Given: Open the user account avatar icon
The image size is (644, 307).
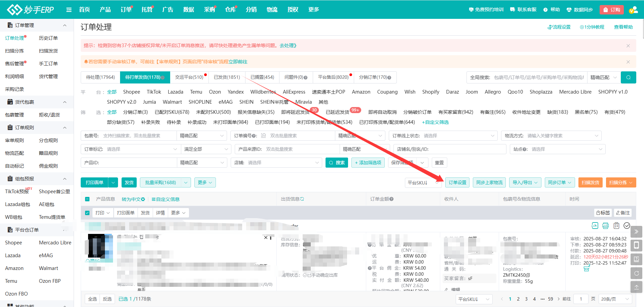Looking at the screenshot, I should click(633, 10).
